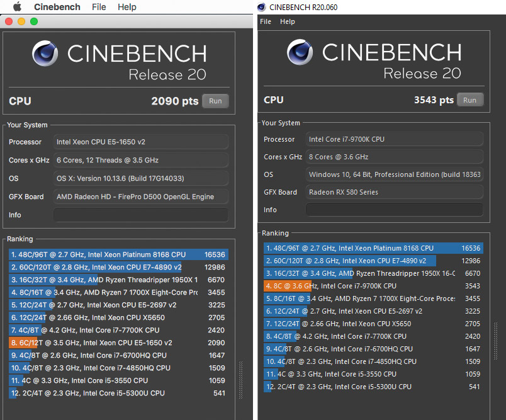
Task: Select rank 7 Core i7-7700K in Mac ranking
Action: tap(118, 330)
